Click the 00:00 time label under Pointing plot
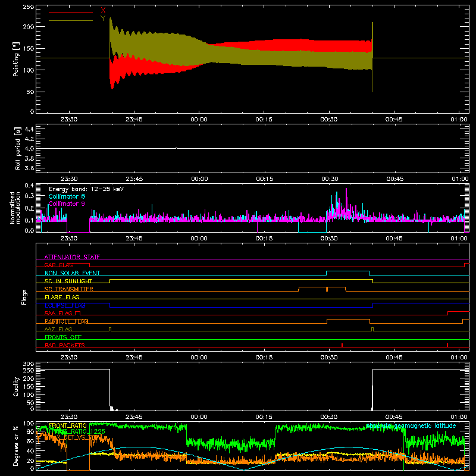This screenshot has width=476, height=476. [x=199, y=120]
